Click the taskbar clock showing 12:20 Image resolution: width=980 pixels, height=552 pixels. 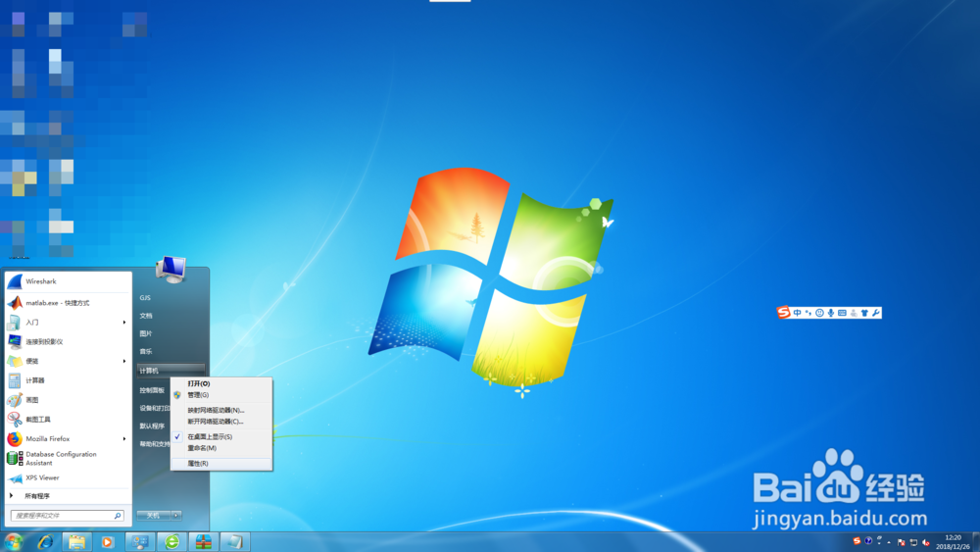(953, 542)
